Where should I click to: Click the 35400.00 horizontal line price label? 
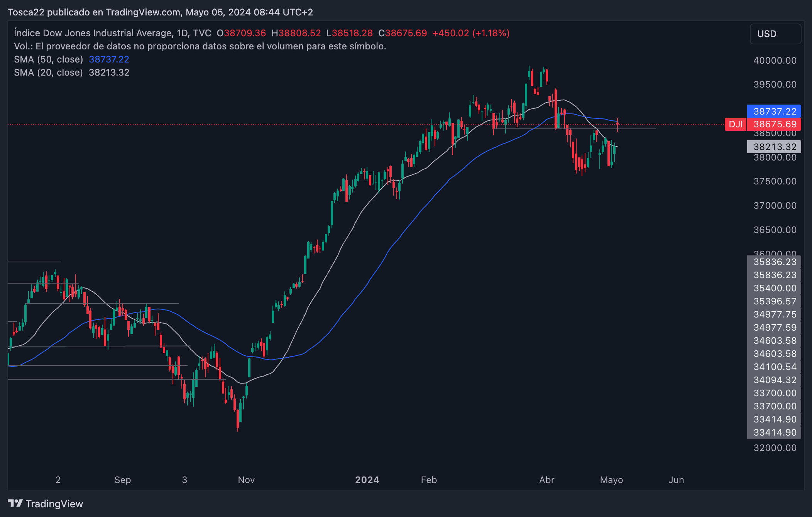pyautogui.click(x=775, y=288)
